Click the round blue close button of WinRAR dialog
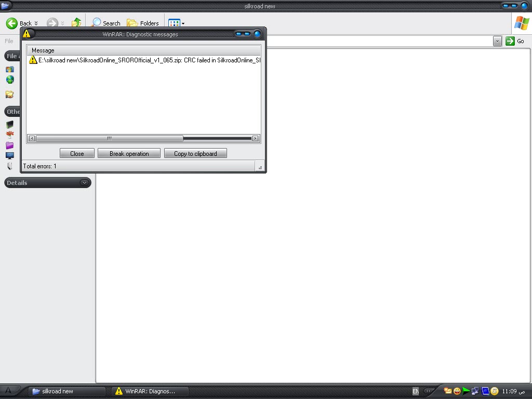This screenshot has height=399, width=532. point(257,34)
